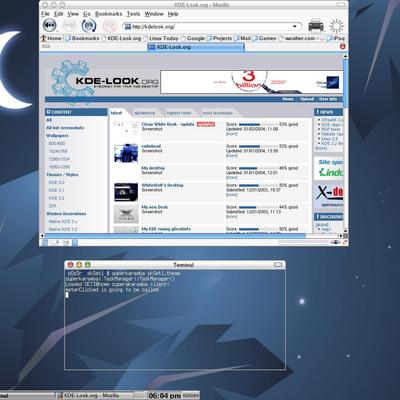
Task: Close the tab with the red tab-bar button
Action: [x=342, y=47]
